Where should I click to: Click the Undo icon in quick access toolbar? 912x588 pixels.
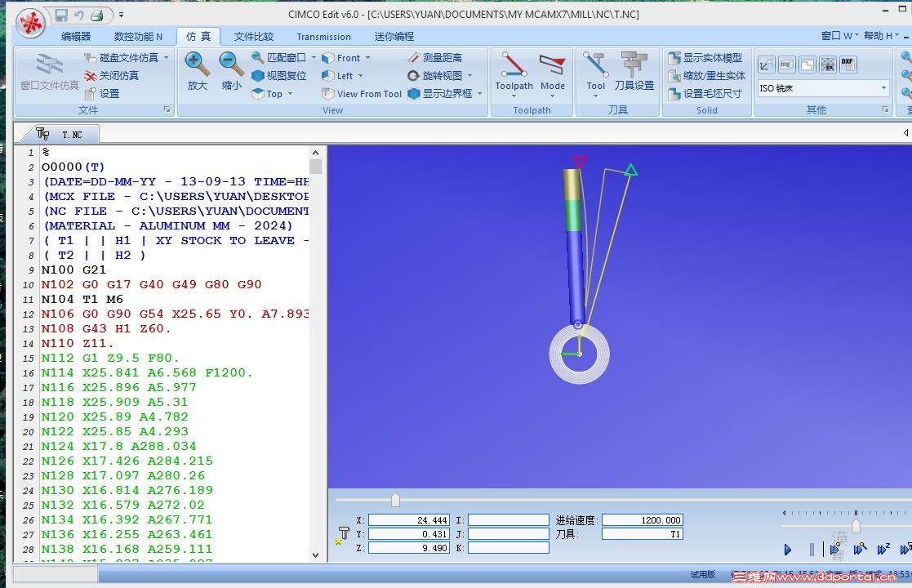click(x=79, y=16)
